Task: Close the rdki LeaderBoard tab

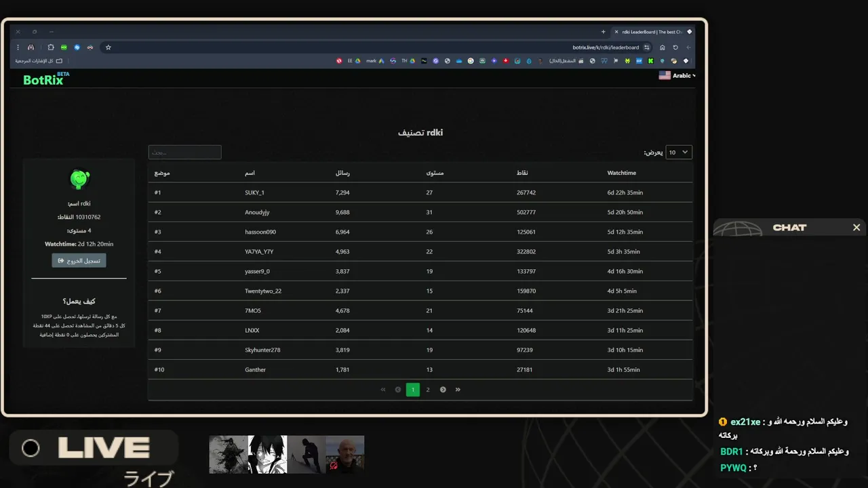Action: (616, 32)
